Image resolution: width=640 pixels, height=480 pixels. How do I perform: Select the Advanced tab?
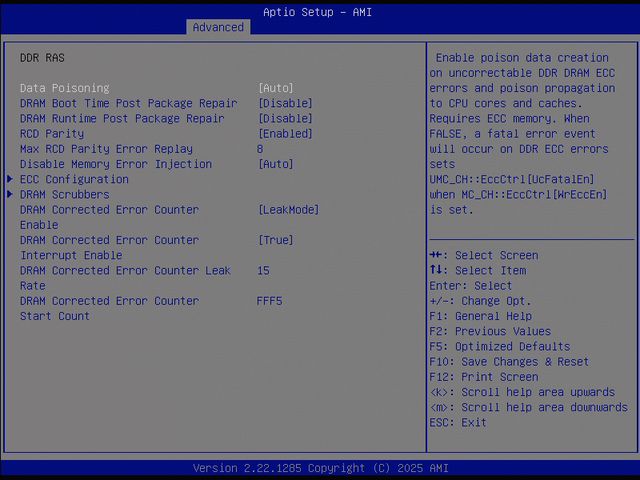click(218, 27)
